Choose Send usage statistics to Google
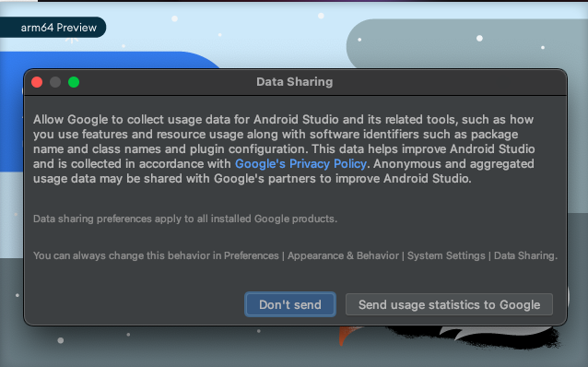 [449, 304]
